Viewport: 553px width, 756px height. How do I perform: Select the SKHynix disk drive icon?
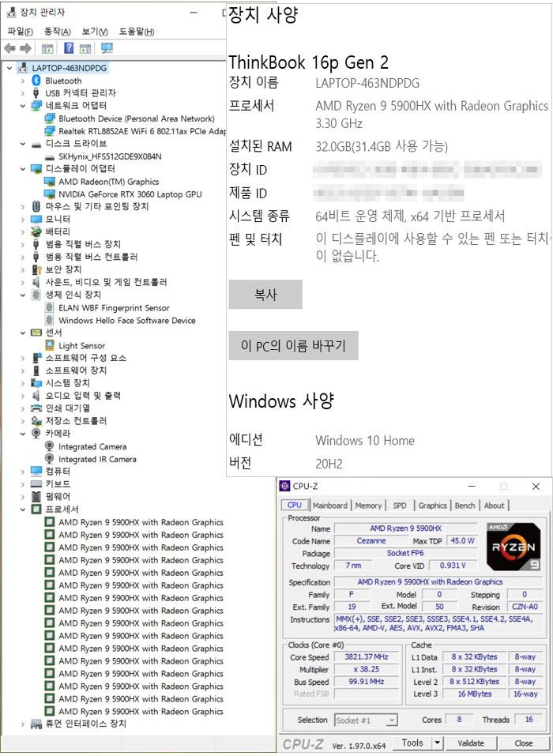(51, 156)
